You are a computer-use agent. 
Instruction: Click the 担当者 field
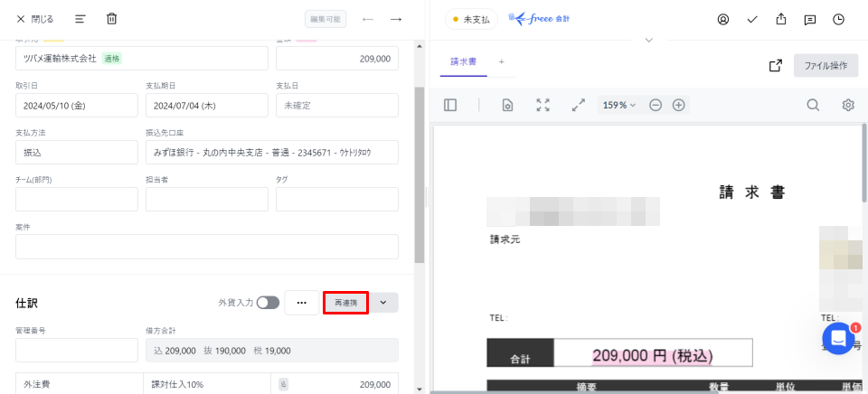[207, 199]
